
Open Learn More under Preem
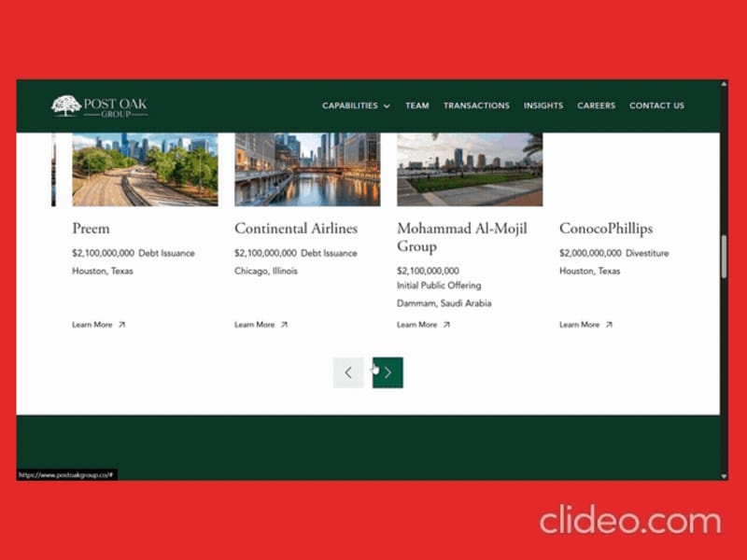click(98, 325)
